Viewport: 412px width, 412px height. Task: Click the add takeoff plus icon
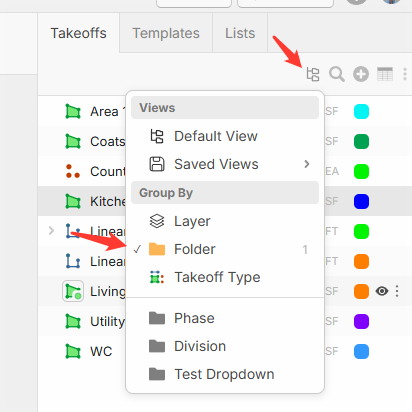pos(361,74)
